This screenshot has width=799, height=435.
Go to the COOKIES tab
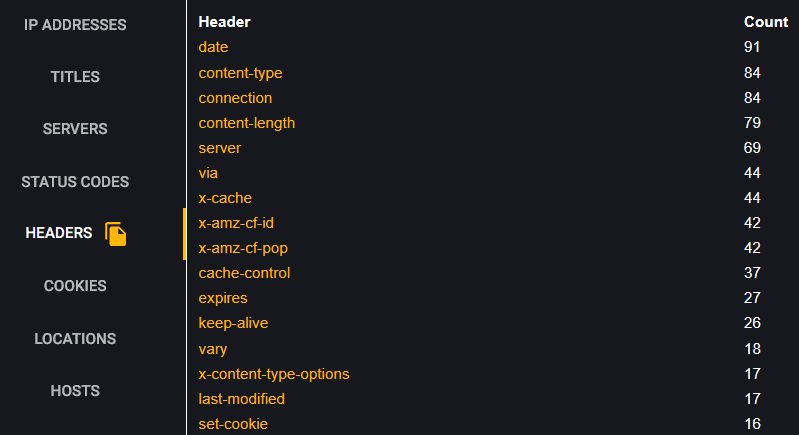(75, 286)
